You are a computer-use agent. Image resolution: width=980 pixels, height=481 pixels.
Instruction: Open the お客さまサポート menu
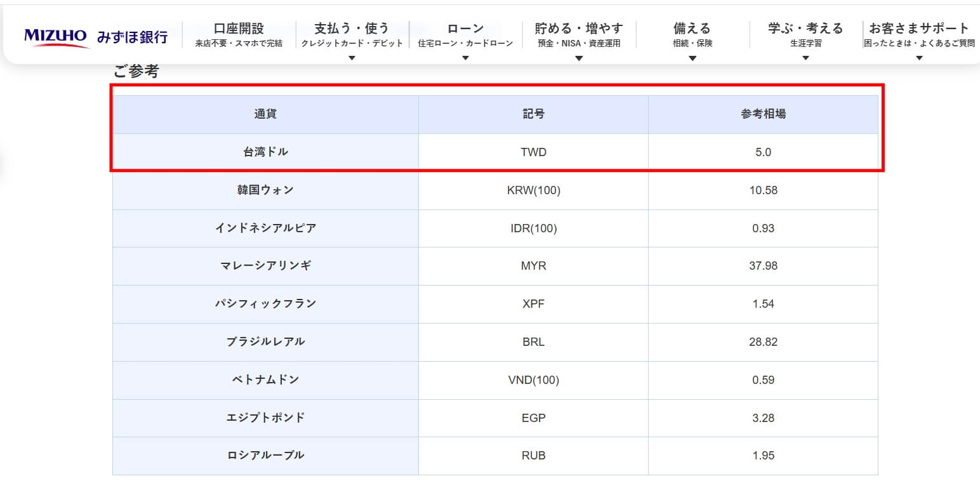[x=919, y=34]
